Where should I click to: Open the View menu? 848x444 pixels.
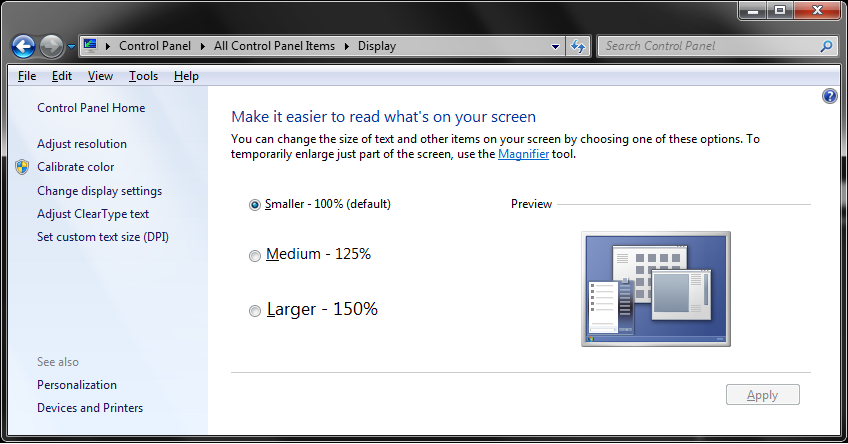coord(100,76)
